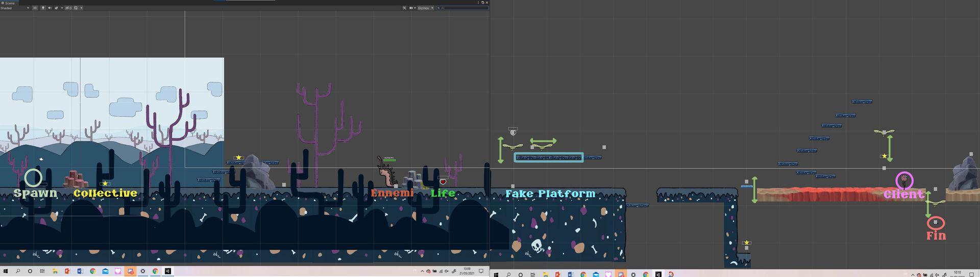
Task: Select the Scene tab
Action: pos(9,3)
